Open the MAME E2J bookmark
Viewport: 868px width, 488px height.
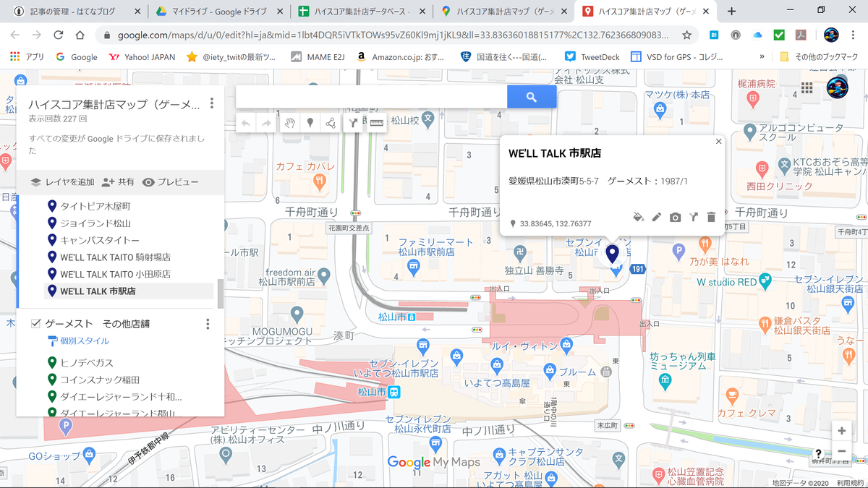pos(318,57)
